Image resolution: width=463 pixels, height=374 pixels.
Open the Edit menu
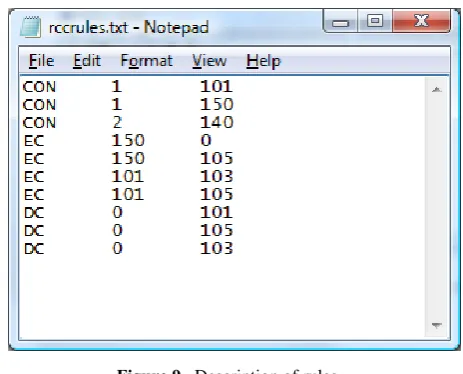coord(87,61)
